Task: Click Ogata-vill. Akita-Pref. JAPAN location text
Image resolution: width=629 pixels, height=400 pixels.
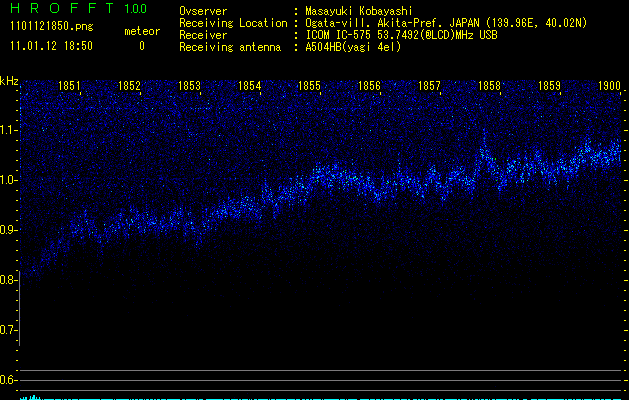Action: click(446, 23)
